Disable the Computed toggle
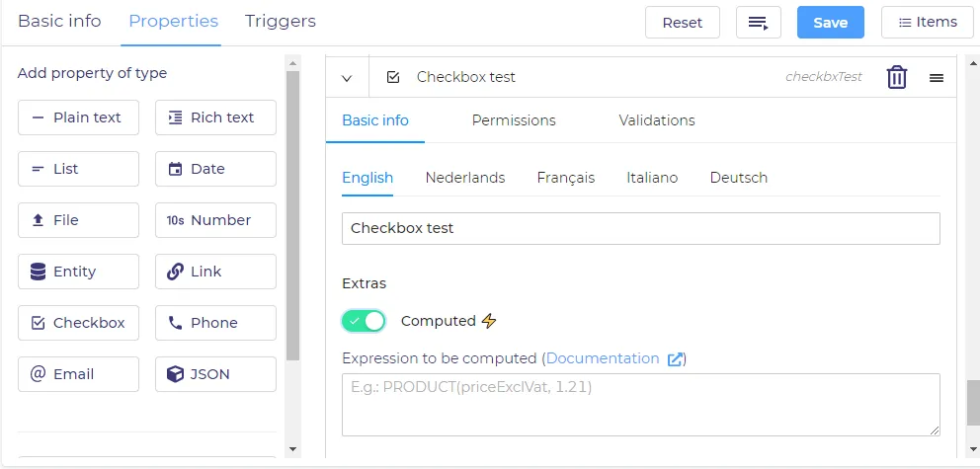The width and height of the screenshot is (980, 469). pyautogui.click(x=364, y=321)
